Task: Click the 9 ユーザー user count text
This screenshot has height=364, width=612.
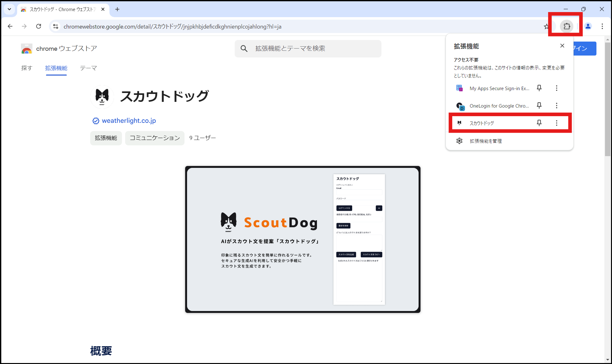Action: (203, 138)
